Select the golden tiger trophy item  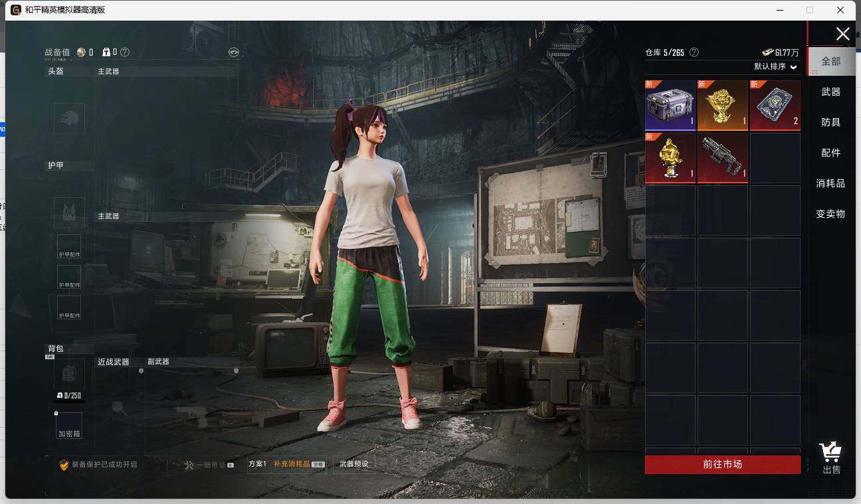[723, 105]
